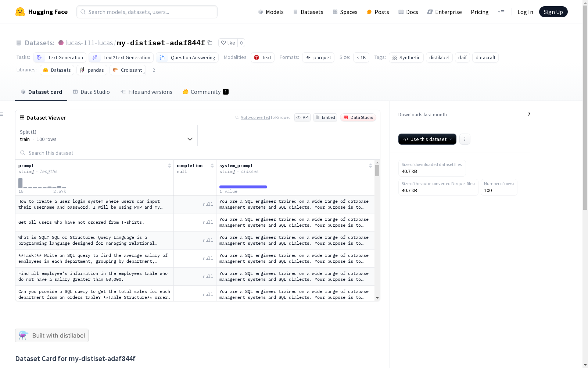Open the lucas-111-lucas user profile link
Image resolution: width=588 pixels, height=368 pixels.
coord(89,43)
